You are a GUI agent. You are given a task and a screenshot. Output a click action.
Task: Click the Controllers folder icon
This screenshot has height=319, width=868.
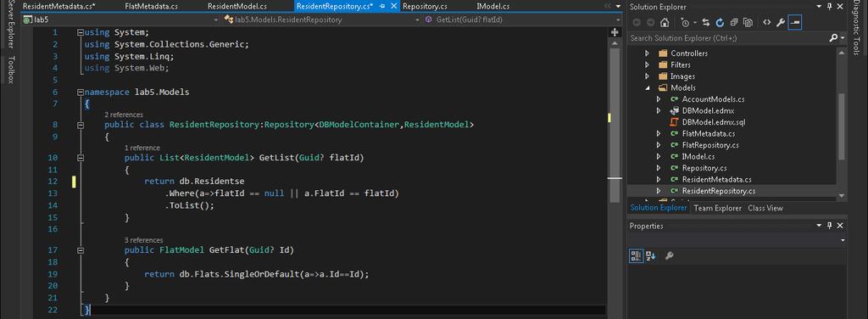pos(663,53)
